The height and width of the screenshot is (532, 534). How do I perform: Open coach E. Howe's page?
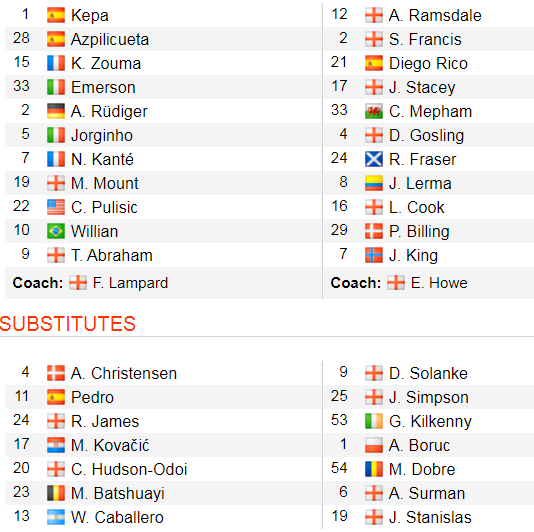(x=439, y=283)
